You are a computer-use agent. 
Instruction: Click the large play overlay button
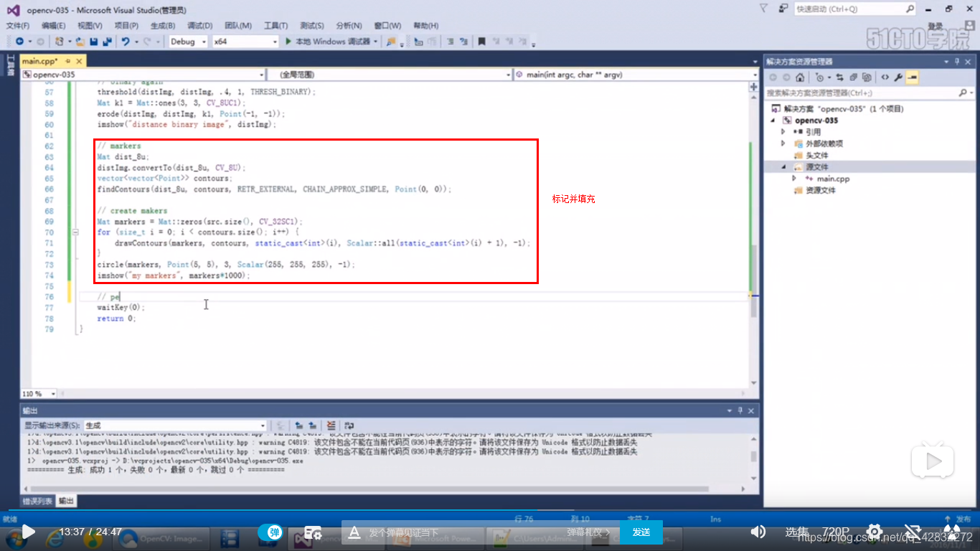pyautogui.click(x=933, y=459)
